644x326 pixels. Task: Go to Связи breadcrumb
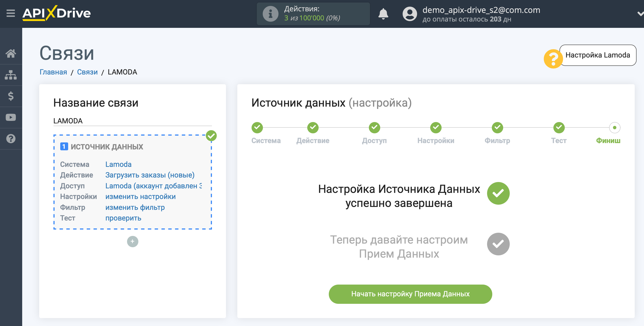coord(87,72)
